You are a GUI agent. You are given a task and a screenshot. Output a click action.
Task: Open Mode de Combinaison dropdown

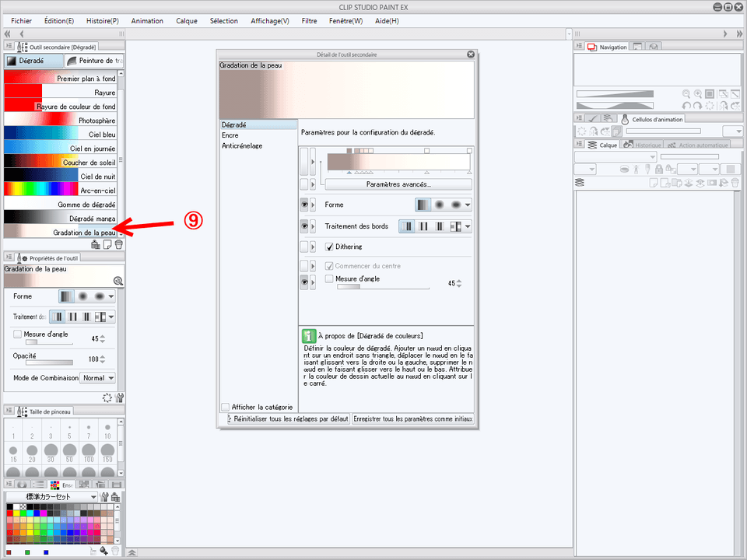point(100,378)
